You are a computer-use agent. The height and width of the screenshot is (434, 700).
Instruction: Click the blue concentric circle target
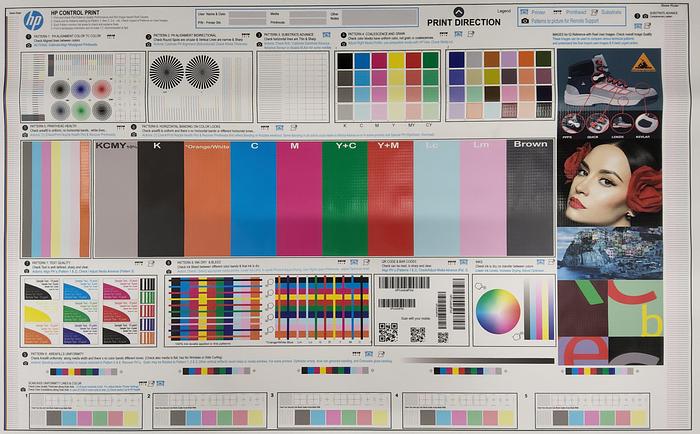tap(81, 89)
